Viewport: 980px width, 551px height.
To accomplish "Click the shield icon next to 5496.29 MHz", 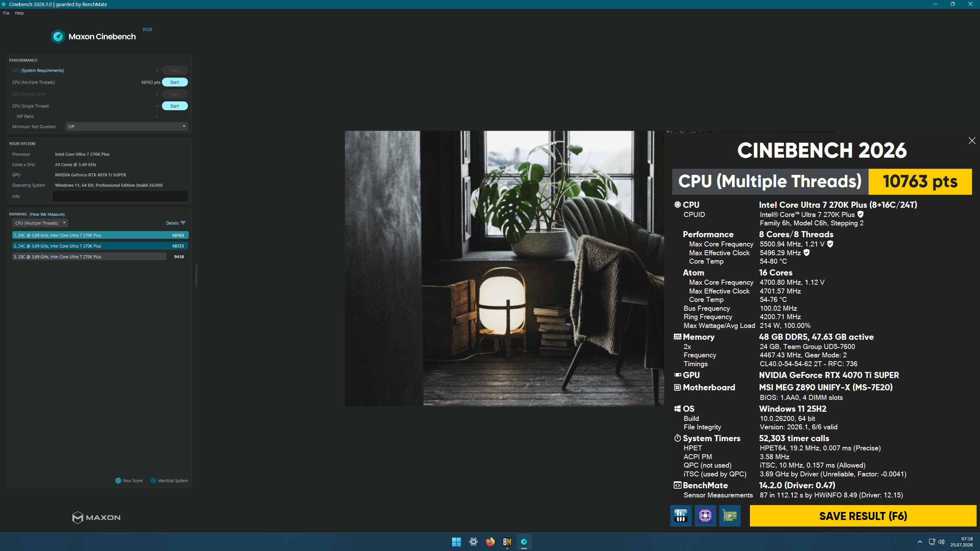I will (807, 253).
